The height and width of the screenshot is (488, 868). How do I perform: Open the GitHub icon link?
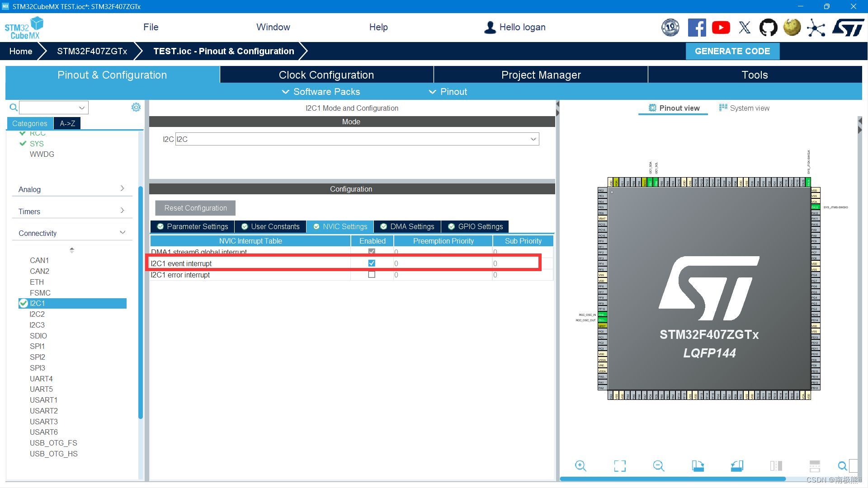pos(768,28)
